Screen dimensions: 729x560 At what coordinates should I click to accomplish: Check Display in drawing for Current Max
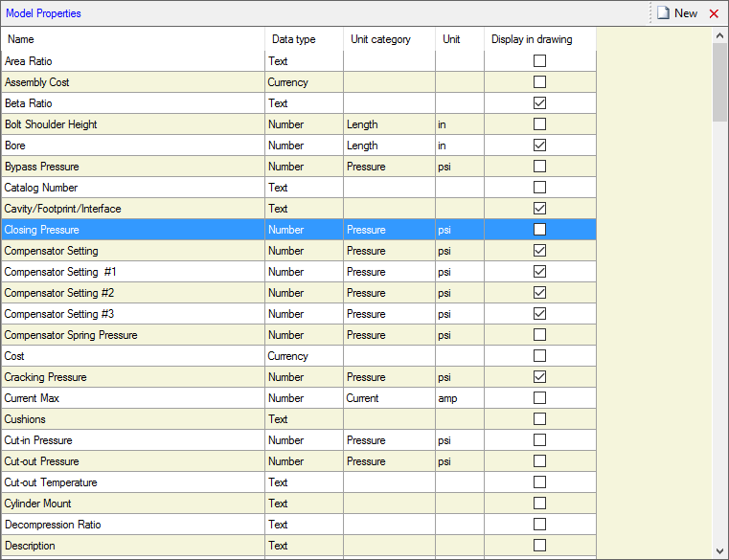[x=540, y=398]
